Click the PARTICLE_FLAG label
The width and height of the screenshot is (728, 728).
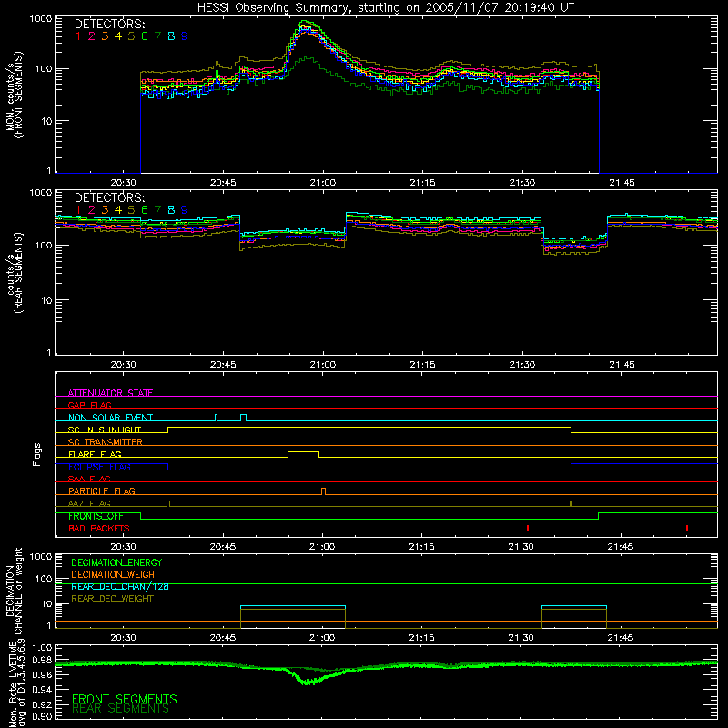(102, 490)
